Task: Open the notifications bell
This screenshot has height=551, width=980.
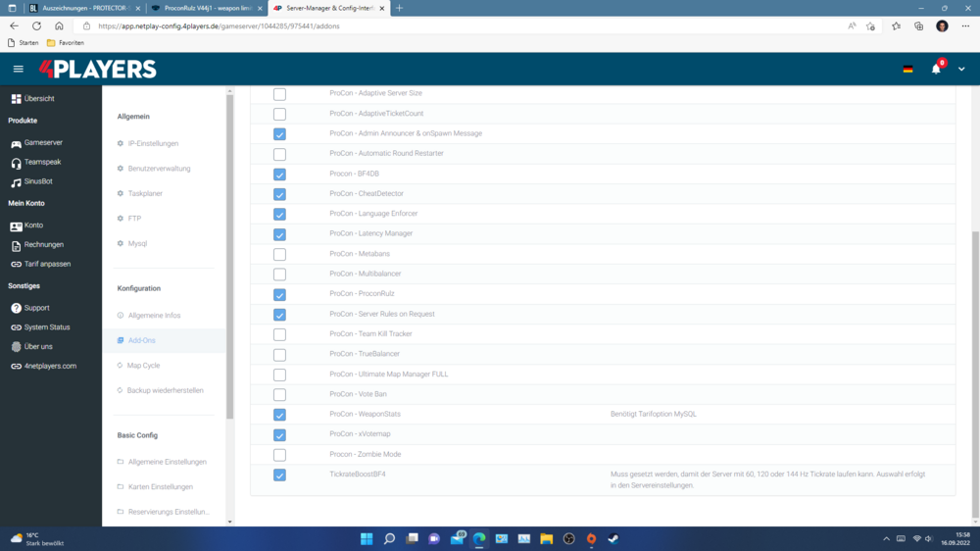Action: 936,69
